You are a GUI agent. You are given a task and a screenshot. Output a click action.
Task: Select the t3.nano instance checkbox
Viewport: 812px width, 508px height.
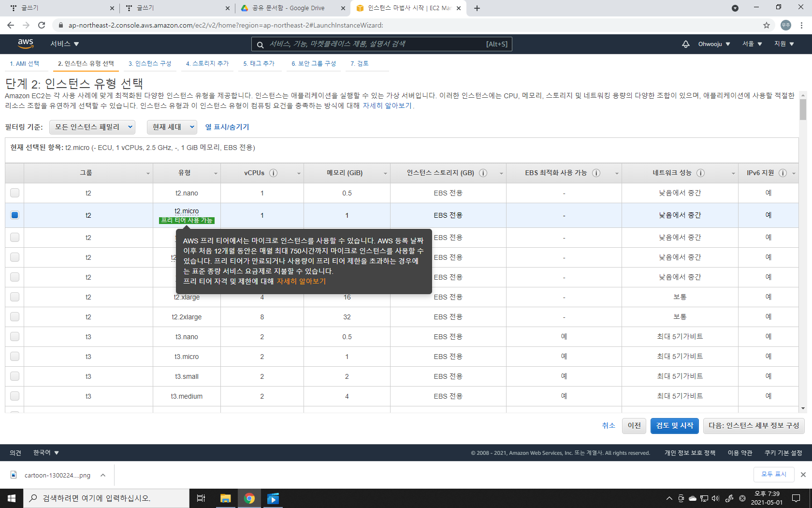click(14, 336)
